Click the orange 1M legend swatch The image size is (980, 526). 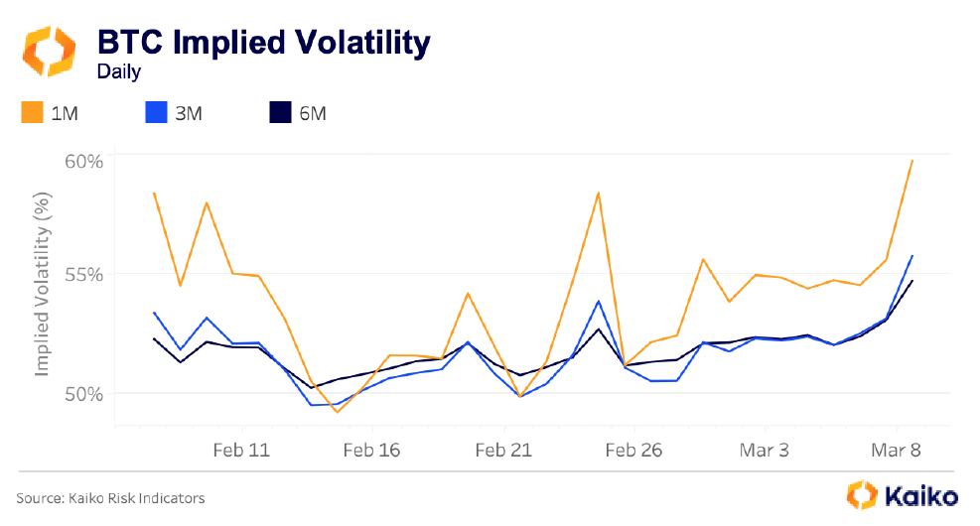point(32,113)
